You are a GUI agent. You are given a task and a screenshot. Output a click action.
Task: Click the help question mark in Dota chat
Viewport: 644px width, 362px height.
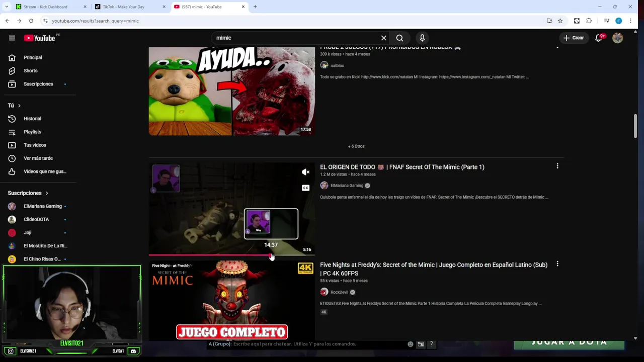point(431,344)
